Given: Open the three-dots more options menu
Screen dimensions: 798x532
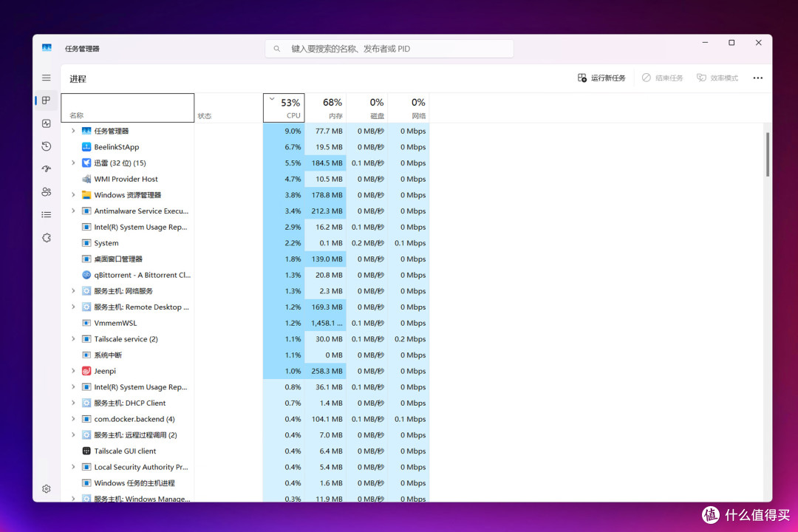Looking at the screenshot, I should click(x=758, y=78).
